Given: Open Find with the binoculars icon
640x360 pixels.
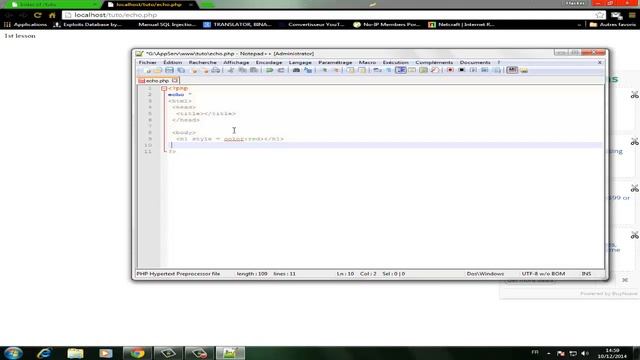Looking at the screenshot, I should 296,70.
